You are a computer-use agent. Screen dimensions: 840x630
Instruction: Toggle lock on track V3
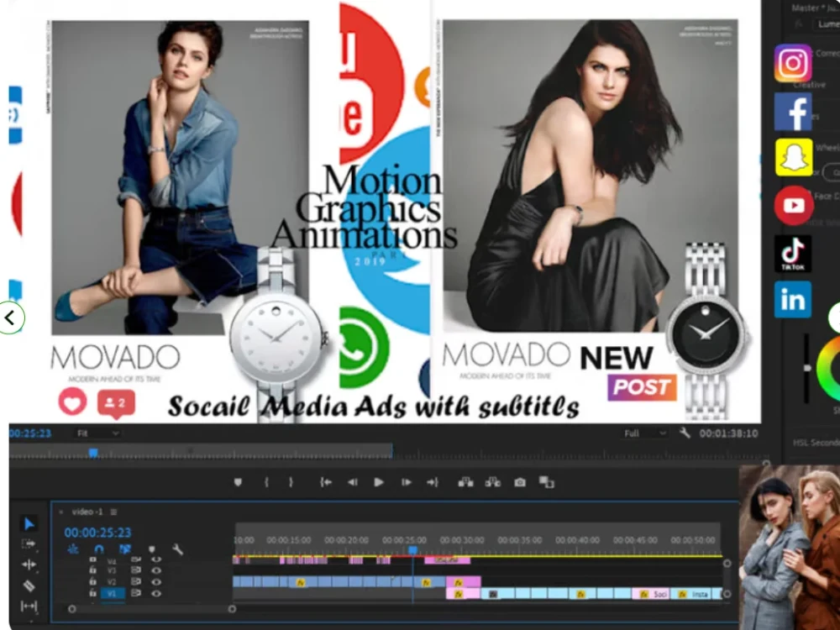coord(92,570)
